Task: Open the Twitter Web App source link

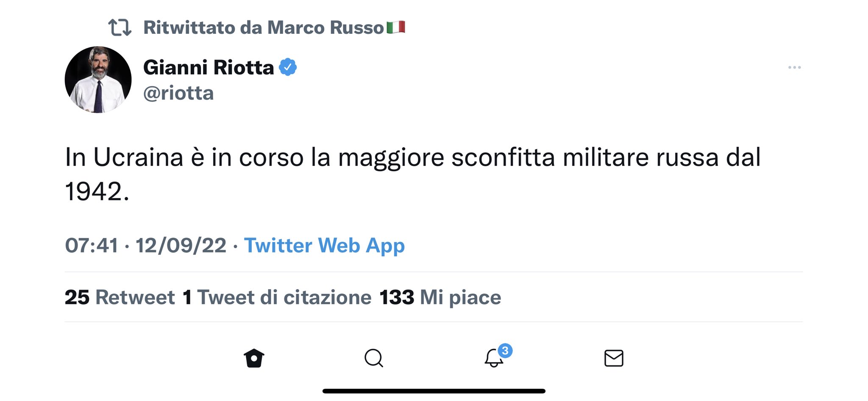Action: tap(324, 246)
